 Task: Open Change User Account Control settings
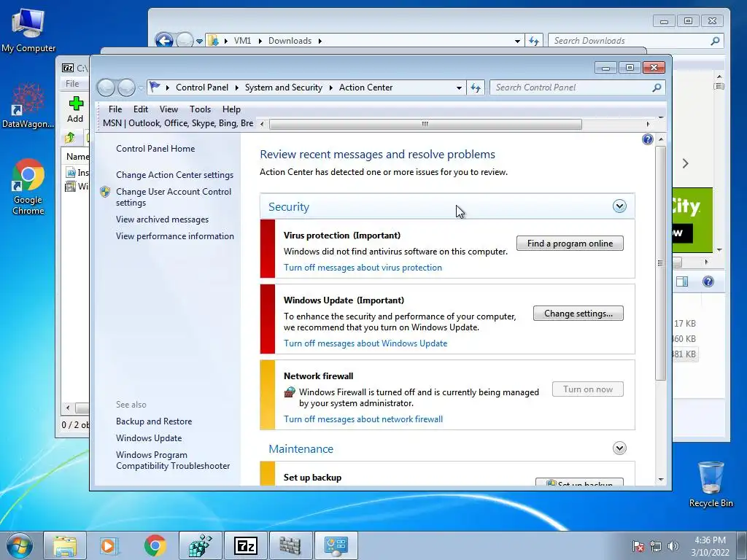click(174, 197)
